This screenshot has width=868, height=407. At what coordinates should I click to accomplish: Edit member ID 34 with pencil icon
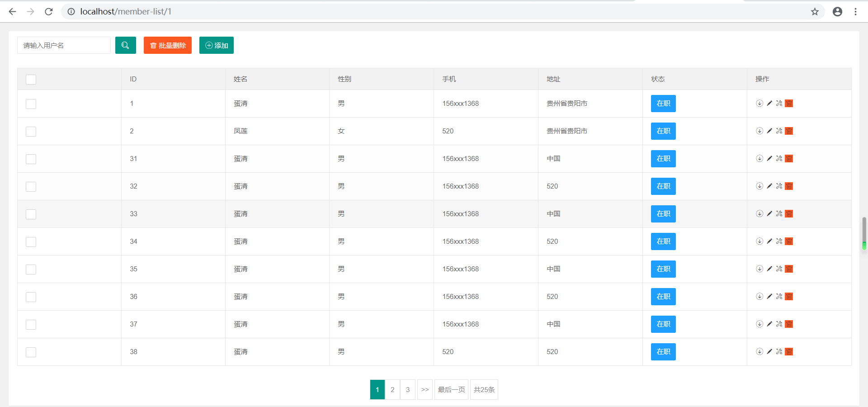(769, 241)
